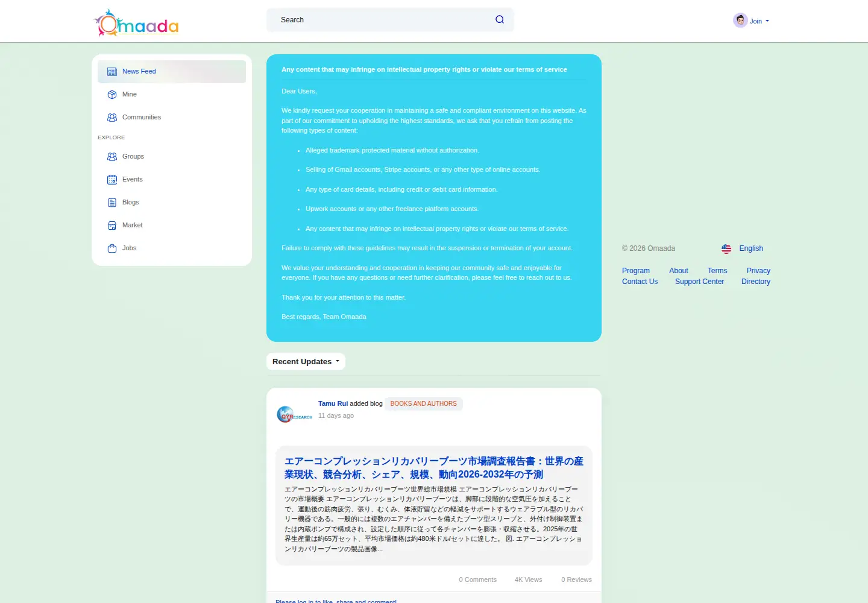Click the Market storefront icon
Viewport: 868px width, 603px height.
112,226
